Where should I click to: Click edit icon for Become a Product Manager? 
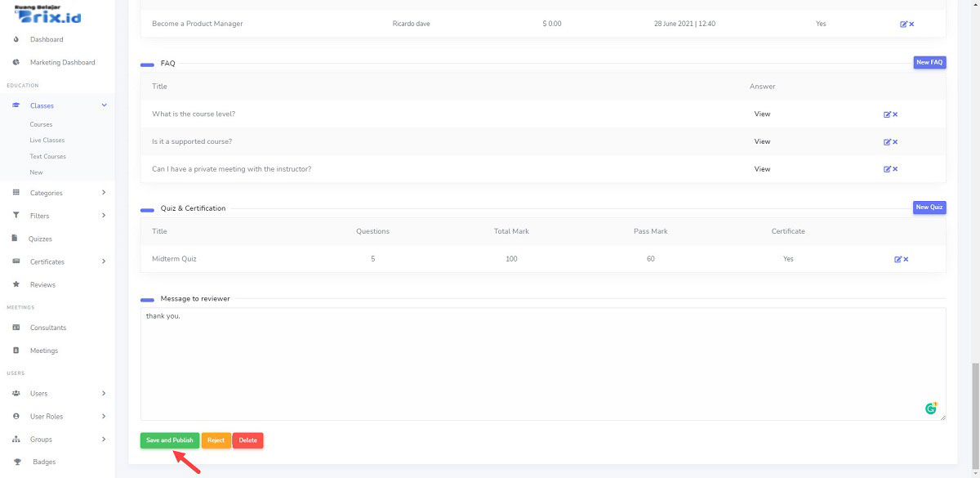coord(903,25)
